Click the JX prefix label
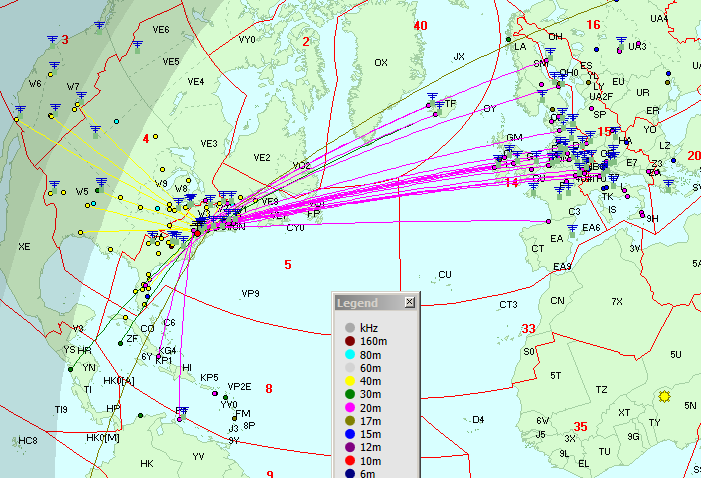 459,57
